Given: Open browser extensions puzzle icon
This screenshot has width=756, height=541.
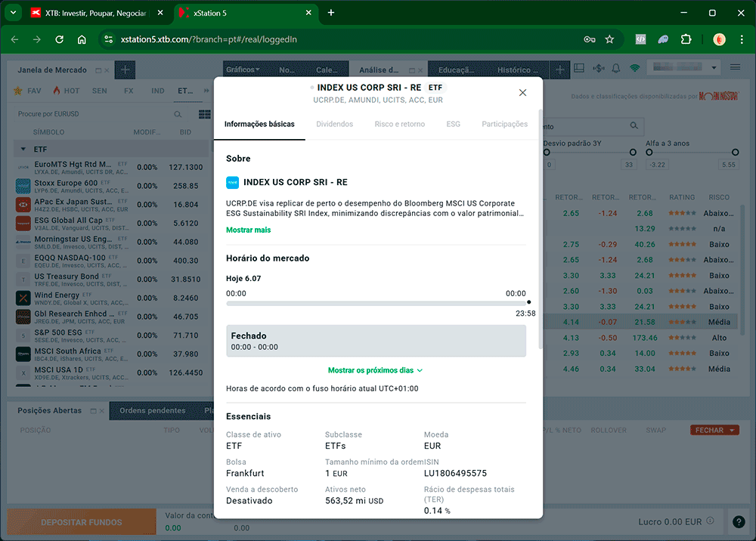Looking at the screenshot, I should pos(686,39).
